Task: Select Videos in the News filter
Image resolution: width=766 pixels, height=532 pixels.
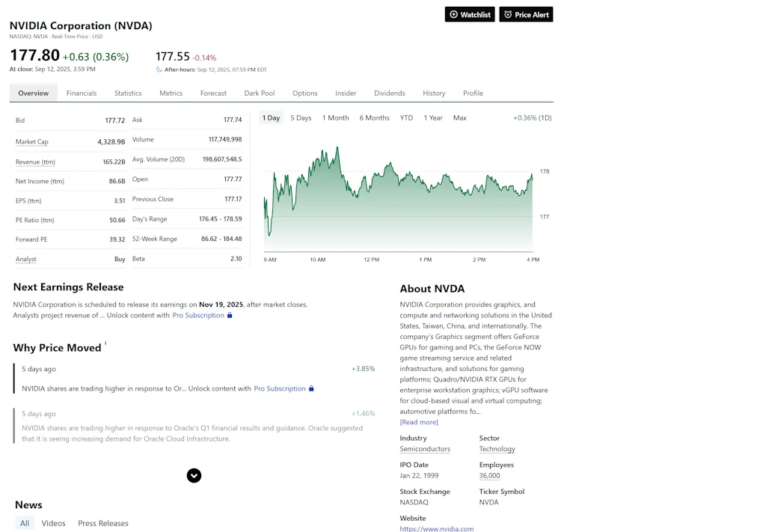Action: [53, 523]
